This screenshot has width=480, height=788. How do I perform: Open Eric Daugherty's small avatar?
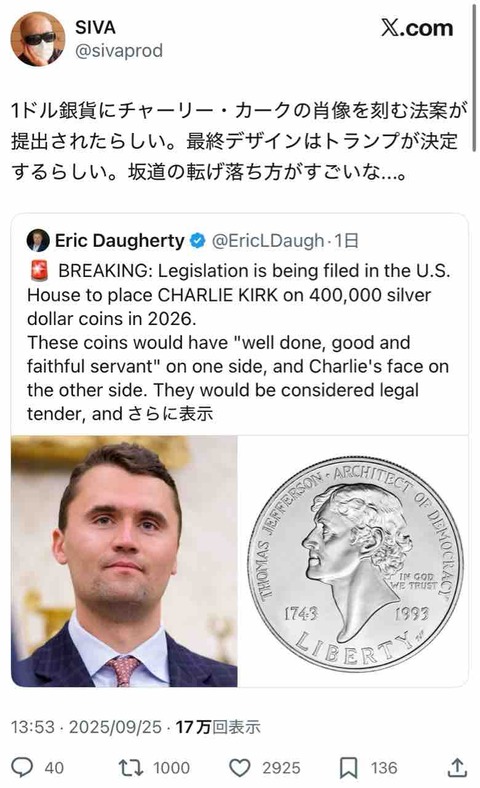tap(38, 240)
